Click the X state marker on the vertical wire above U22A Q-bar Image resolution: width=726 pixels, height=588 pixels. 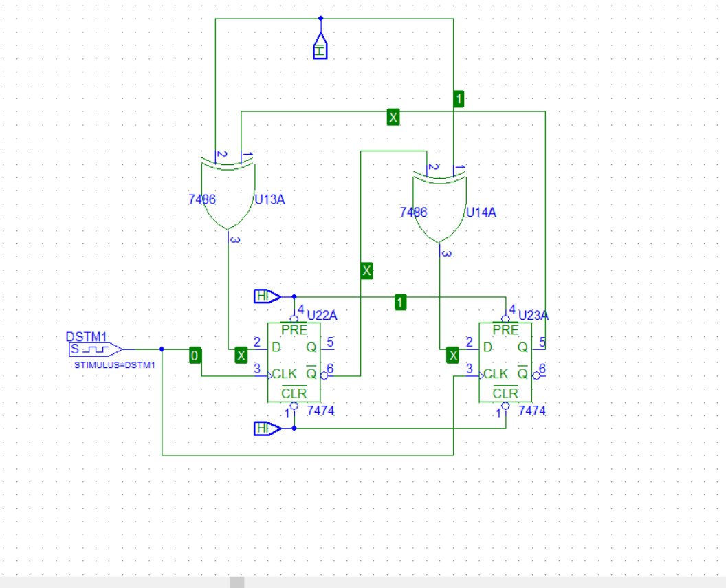(x=366, y=270)
